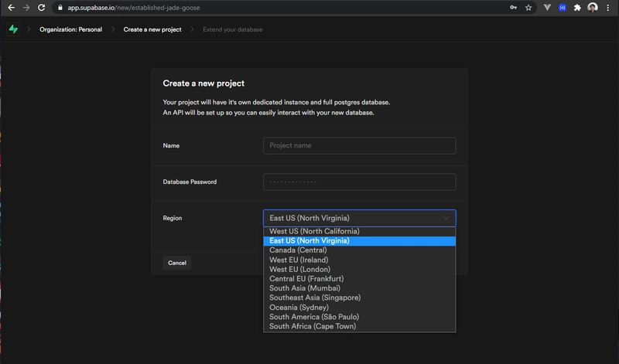Click the Database Password label
Image resolution: width=619 pixels, height=364 pixels.
coord(190,182)
